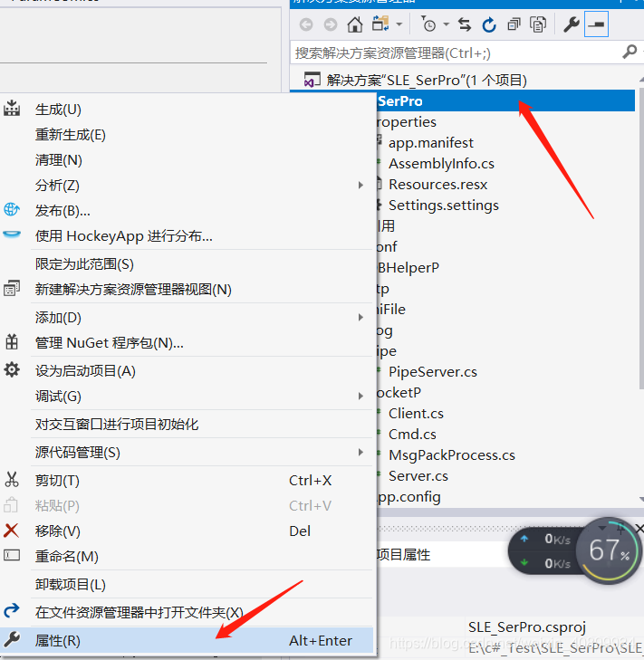The width and height of the screenshot is (644, 660).
Task: Open AssemblyInfo.cs file
Action: pos(441,163)
